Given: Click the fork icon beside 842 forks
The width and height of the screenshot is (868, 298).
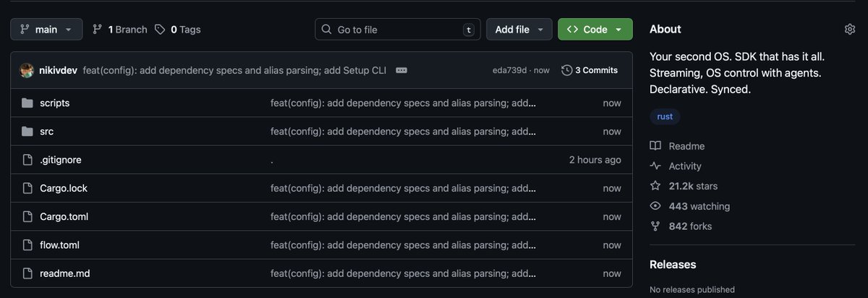Looking at the screenshot, I should click(655, 226).
